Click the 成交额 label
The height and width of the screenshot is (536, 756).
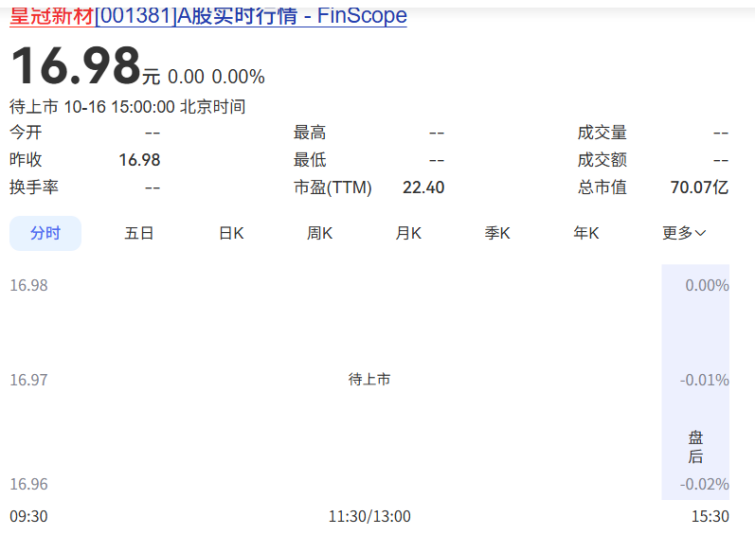[602, 160]
